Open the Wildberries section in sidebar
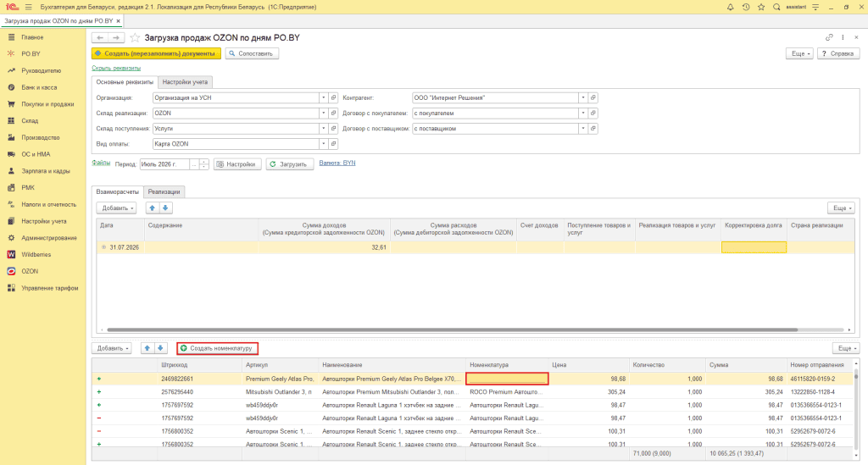This screenshot has width=868, height=465. (x=36, y=254)
